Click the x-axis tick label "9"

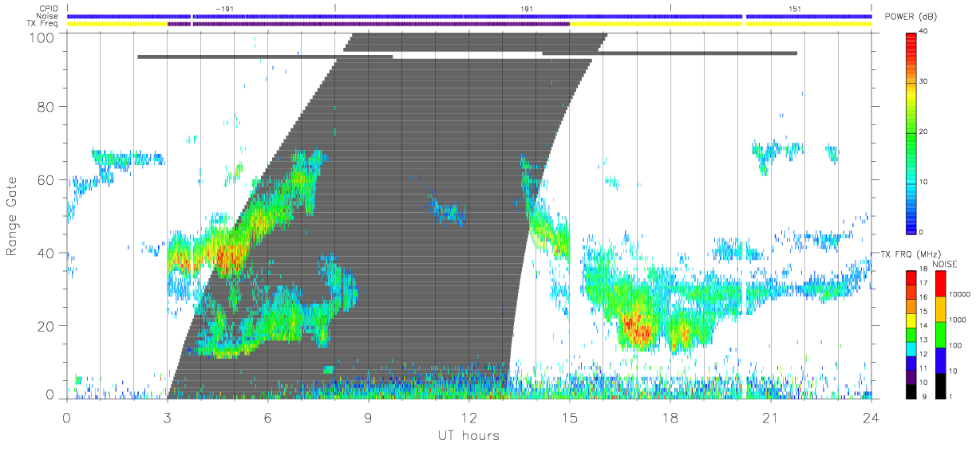pyautogui.click(x=368, y=417)
